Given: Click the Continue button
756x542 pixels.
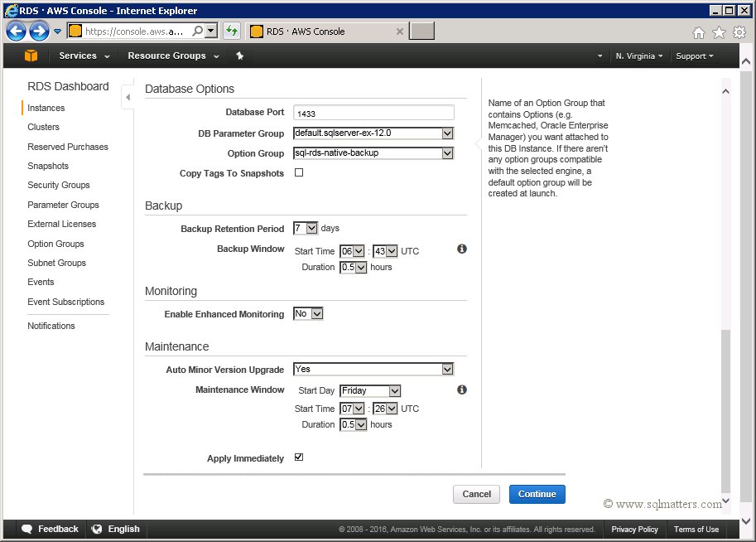Looking at the screenshot, I should (537, 494).
